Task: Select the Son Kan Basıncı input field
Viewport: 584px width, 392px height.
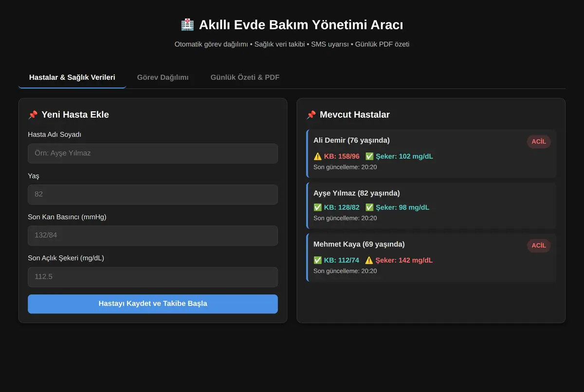Action: pos(153,235)
